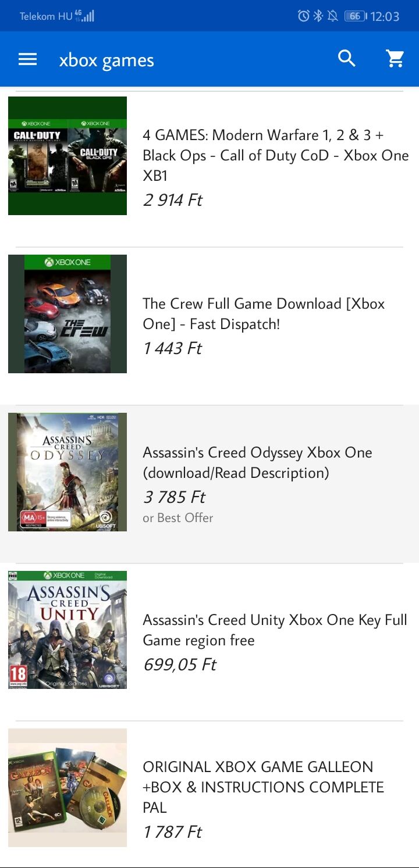
Task: Tap the muted notifications bell icon
Action: point(333,16)
